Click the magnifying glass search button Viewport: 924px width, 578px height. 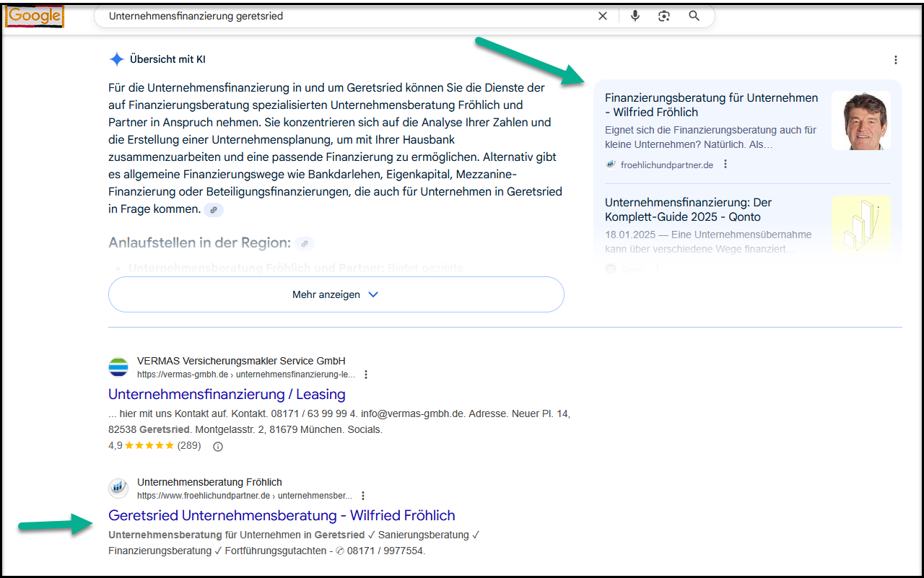click(x=694, y=16)
